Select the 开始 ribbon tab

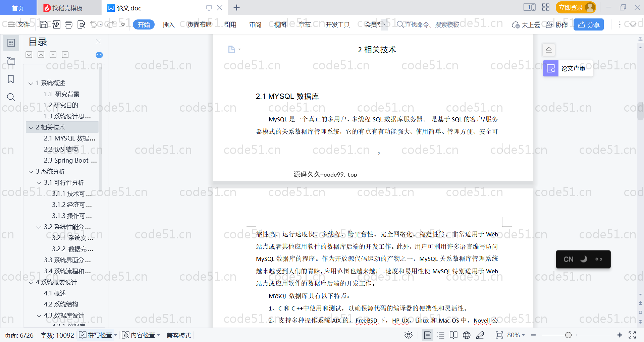pyautogui.click(x=144, y=24)
